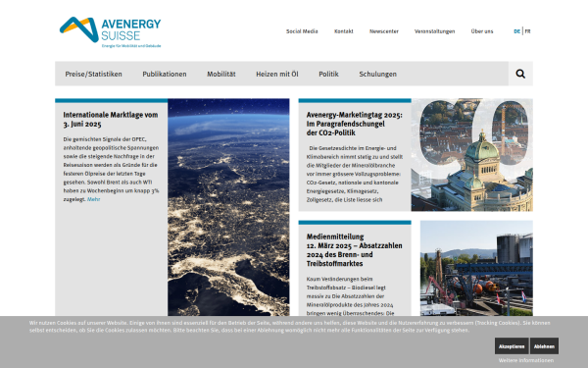The image size is (588, 368).
Task: Open the Schulungen menu
Action: coord(377,74)
